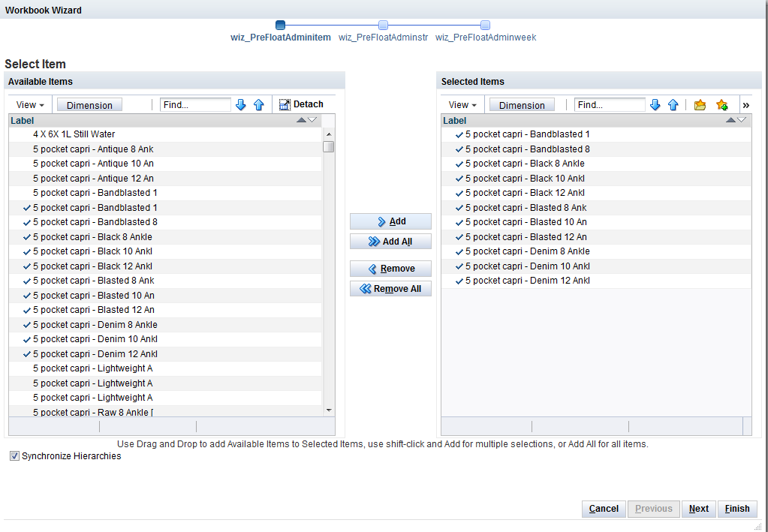The height and width of the screenshot is (532, 768).
Task: Select Black 10 Ankl in Available Items
Action: 165,251
